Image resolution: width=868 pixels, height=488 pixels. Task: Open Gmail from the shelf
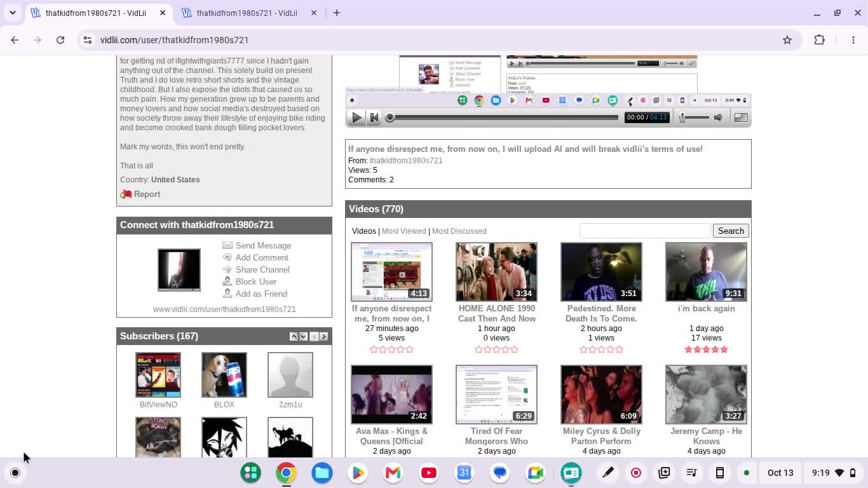coord(393,473)
